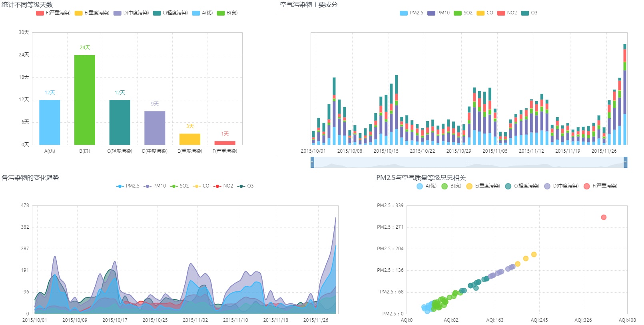
Task: Click the 2015/11/26 stacked chart axis label
Action: click(x=604, y=151)
